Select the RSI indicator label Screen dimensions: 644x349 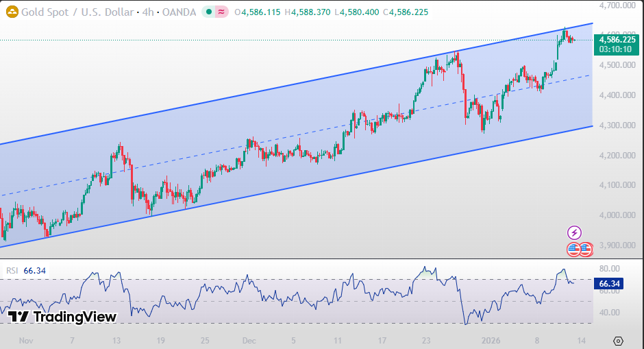12,271
